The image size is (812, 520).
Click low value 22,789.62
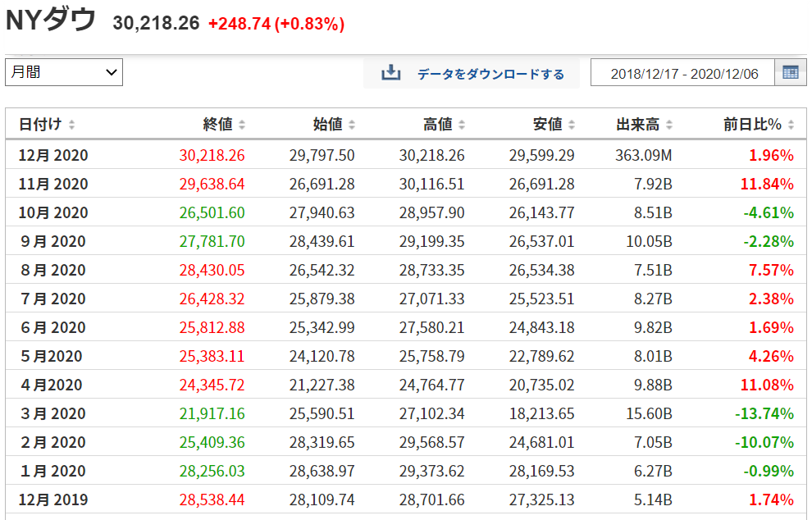pyautogui.click(x=541, y=356)
